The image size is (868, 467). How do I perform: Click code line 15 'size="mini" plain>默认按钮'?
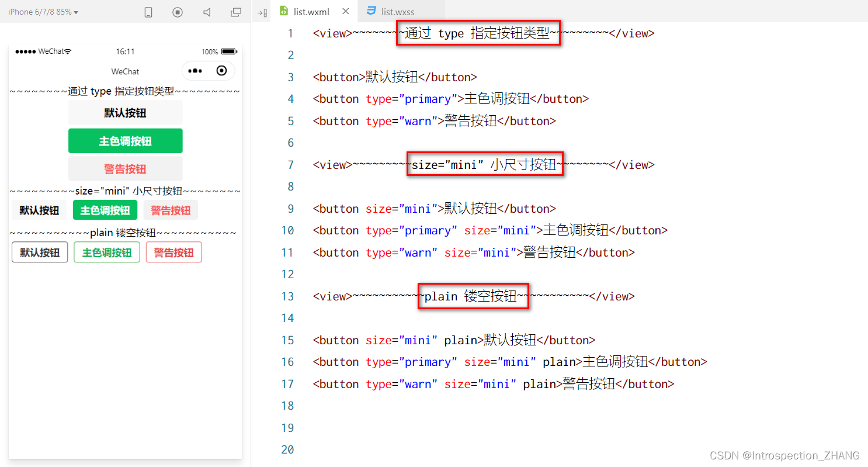pyautogui.click(x=454, y=340)
